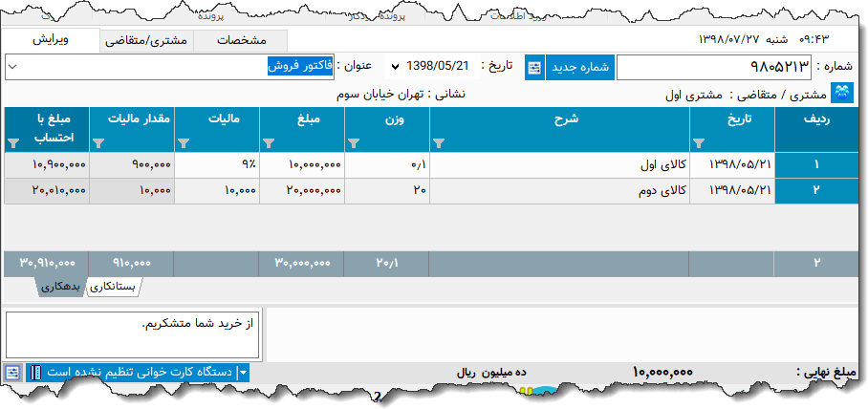Click the شماره جدید button

pos(580,68)
